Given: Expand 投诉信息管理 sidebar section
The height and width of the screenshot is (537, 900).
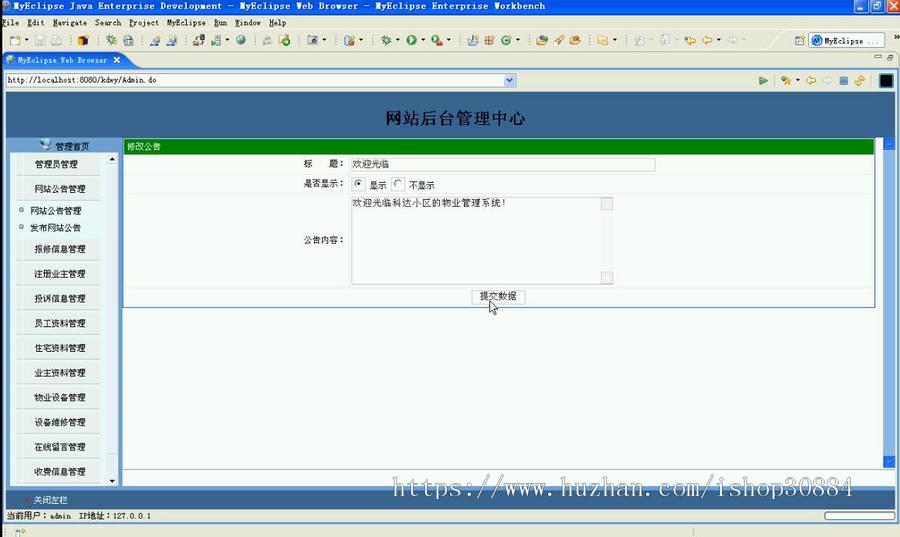Looking at the screenshot, I should (x=60, y=299).
